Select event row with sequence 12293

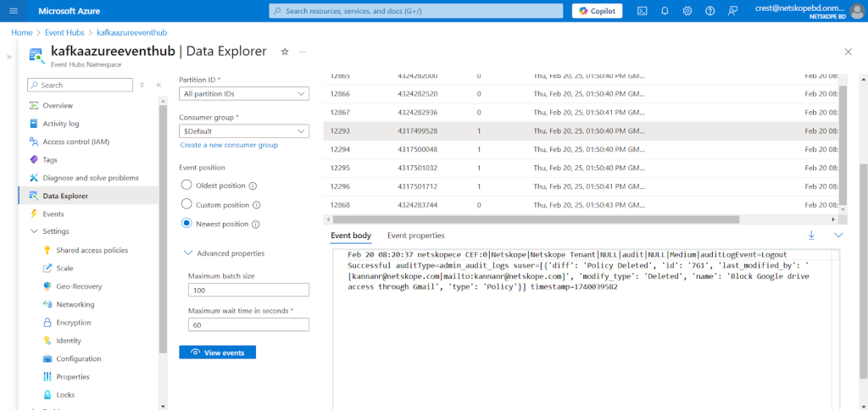(581, 131)
